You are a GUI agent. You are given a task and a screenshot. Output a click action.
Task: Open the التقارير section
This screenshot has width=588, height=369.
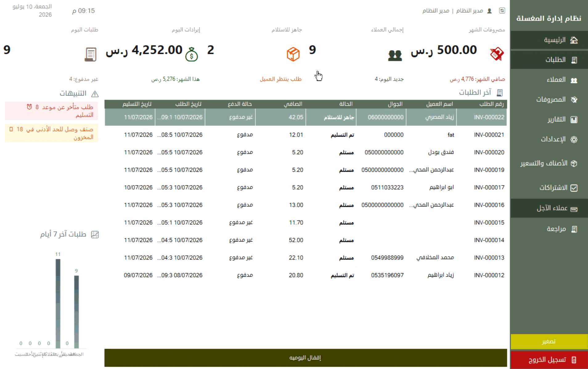tap(549, 120)
